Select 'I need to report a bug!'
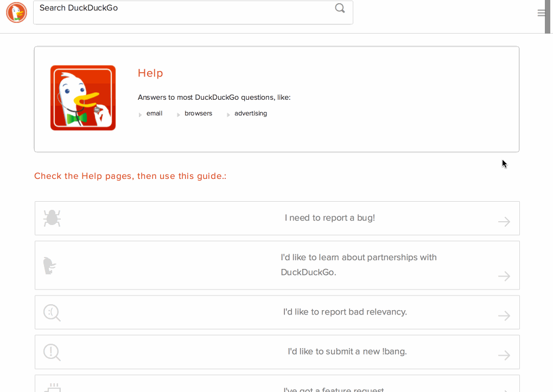 [x=277, y=219]
